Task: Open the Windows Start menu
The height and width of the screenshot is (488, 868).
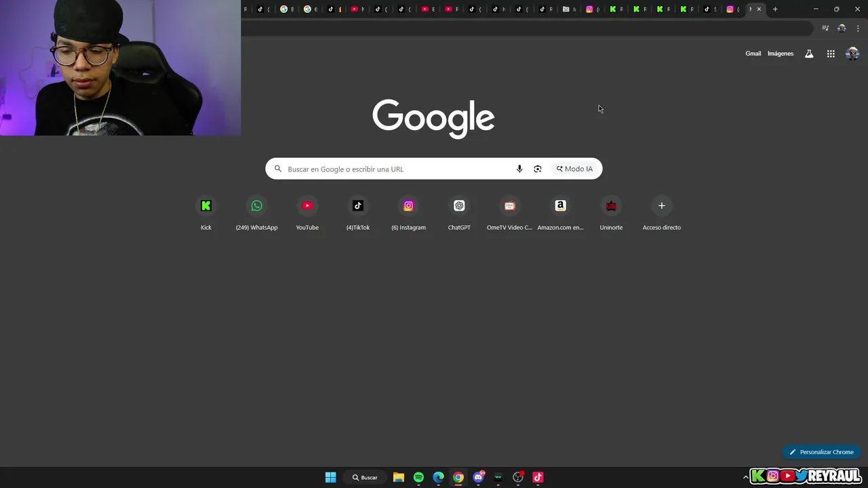Action: [x=330, y=477]
